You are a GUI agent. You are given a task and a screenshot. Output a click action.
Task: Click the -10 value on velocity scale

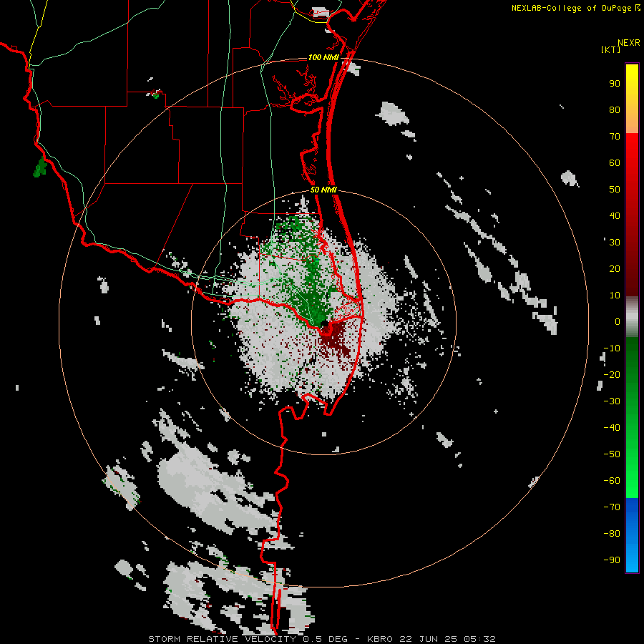pyautogui.click(x=612, y=348)
